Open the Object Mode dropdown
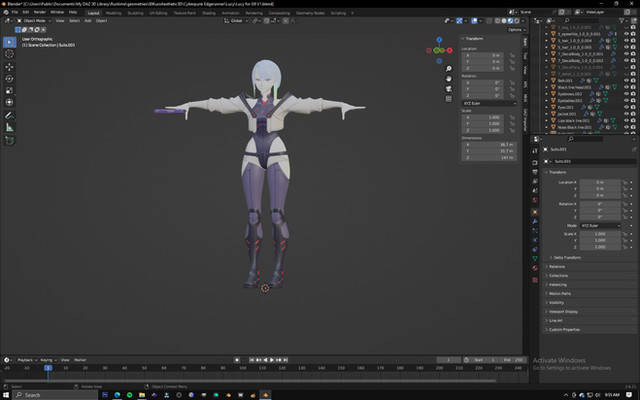The width and height of the screenshot is (640, 400). tap(32, 19)
